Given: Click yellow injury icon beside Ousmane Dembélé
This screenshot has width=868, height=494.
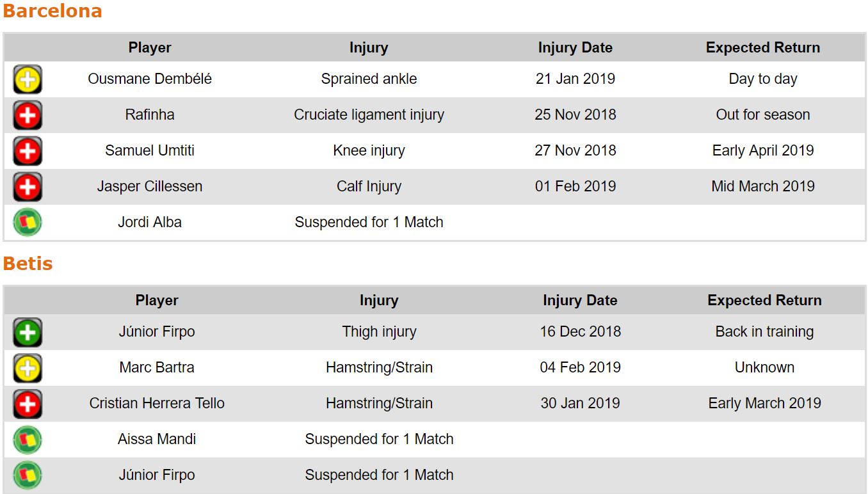Looking at the screenshot, I should [28, 80].
